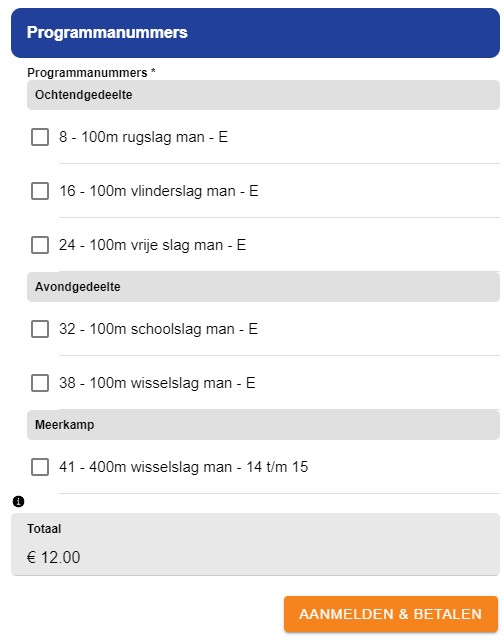Click the label 100m vlinderslag man - E

click(174, 191)
